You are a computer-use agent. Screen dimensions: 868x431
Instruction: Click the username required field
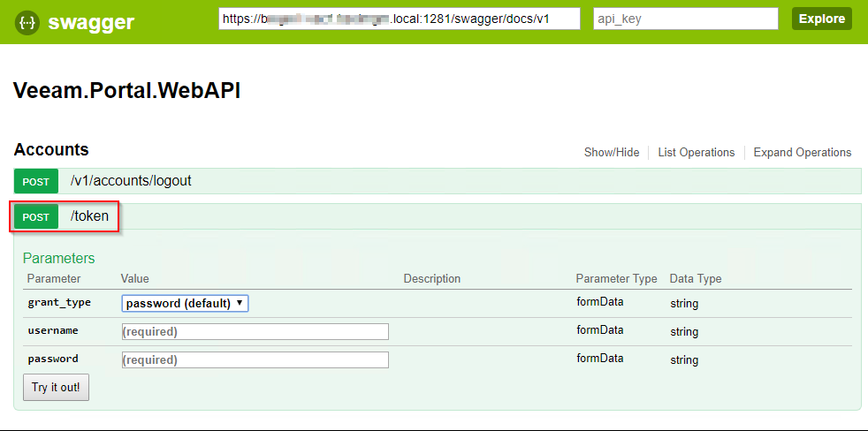click(255, 331)
